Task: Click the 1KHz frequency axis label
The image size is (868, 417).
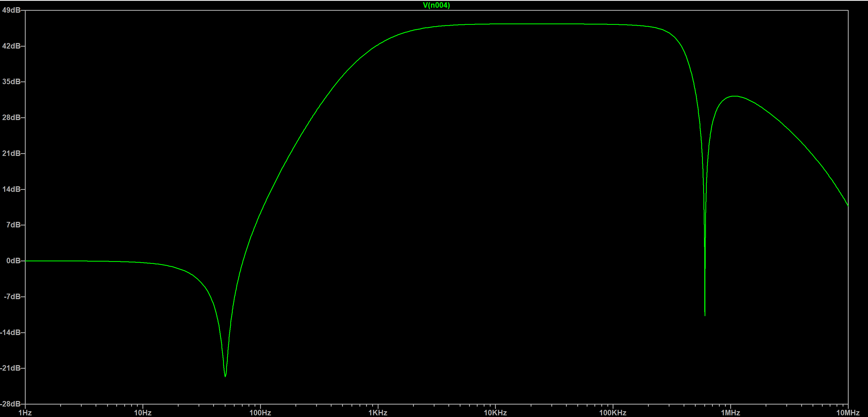Action: click(x=378, y=413)
